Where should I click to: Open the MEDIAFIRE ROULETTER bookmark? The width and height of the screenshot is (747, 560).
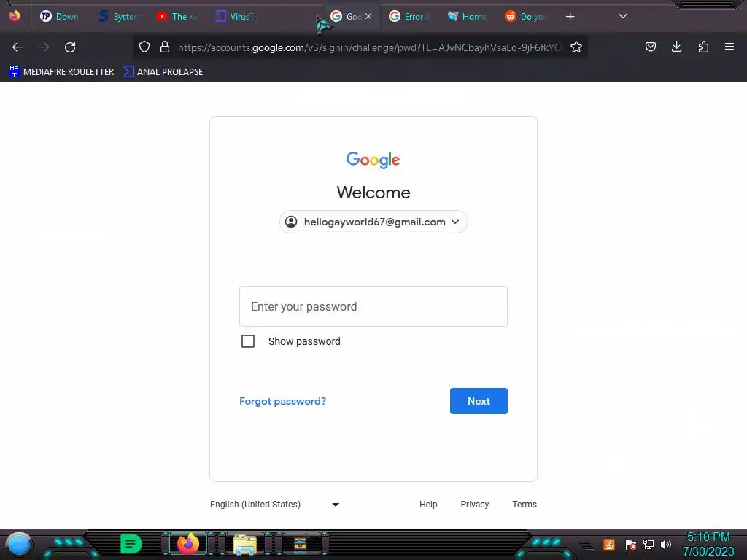click(61, 72)
